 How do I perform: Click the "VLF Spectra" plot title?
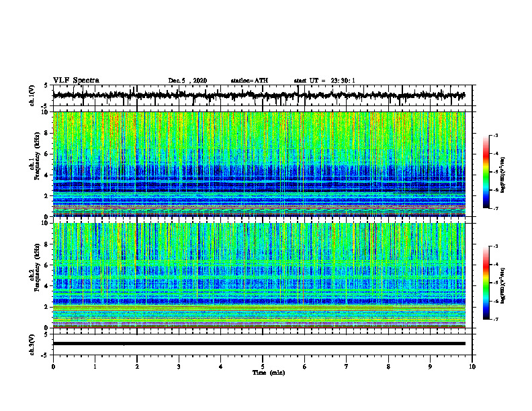[x=76, y=81]
